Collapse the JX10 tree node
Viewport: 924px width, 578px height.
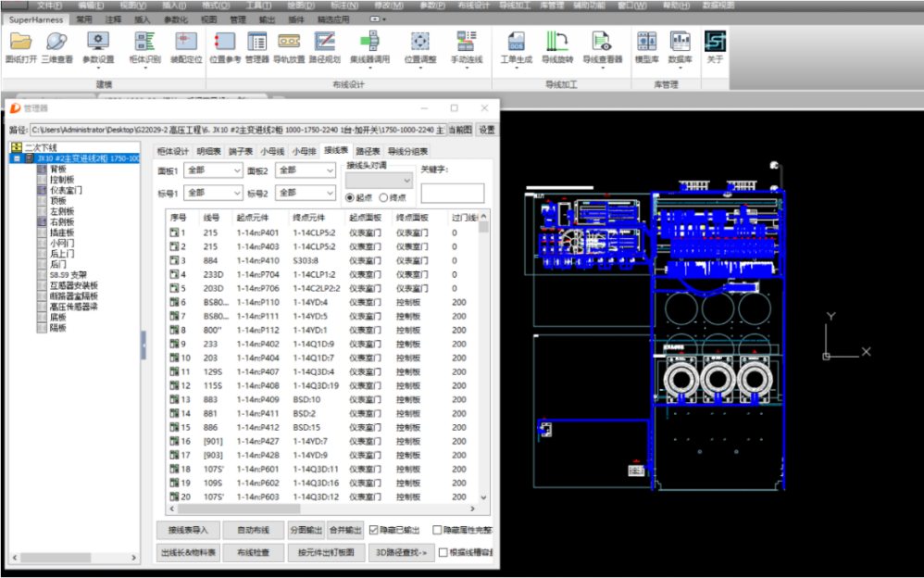coord(17,158)
